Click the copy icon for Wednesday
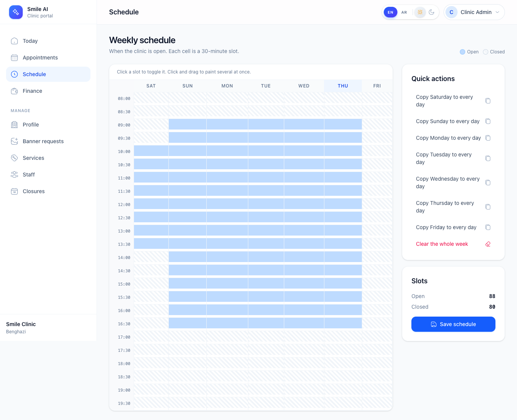 [488, 183]
